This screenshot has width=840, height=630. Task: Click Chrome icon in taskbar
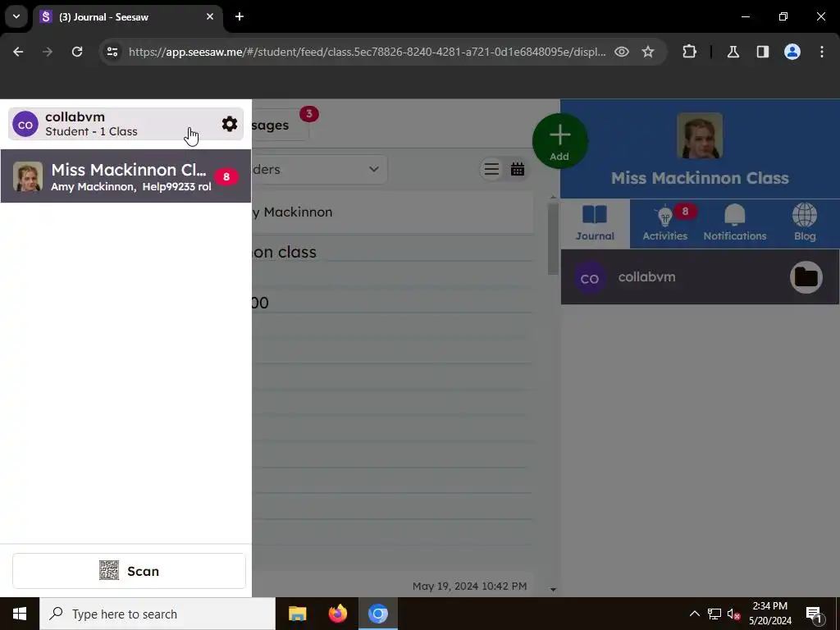tap(377, 614)
